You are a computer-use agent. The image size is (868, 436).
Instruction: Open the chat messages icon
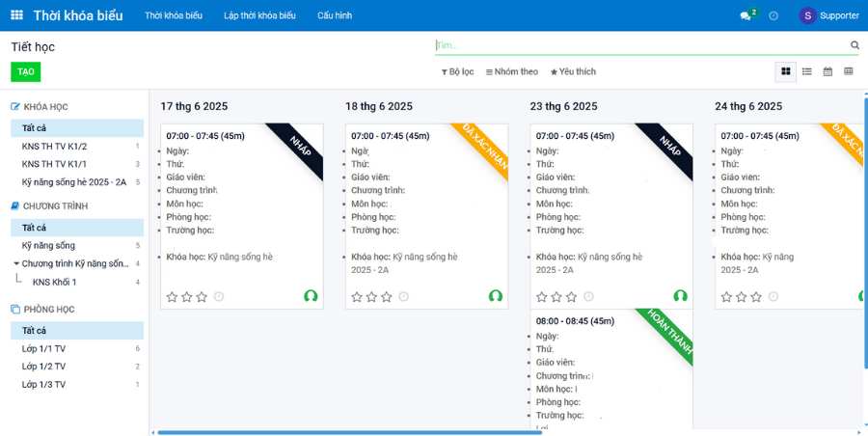coord(746,15)
